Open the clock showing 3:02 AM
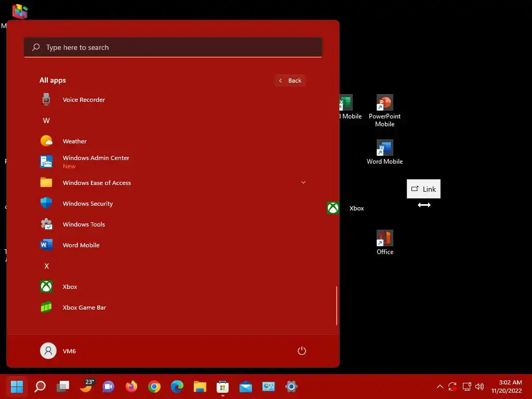 click(507, 387)
